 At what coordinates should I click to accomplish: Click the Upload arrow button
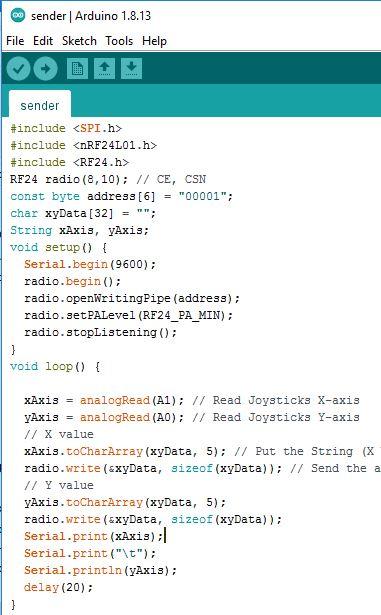click(x=46, y=69)
